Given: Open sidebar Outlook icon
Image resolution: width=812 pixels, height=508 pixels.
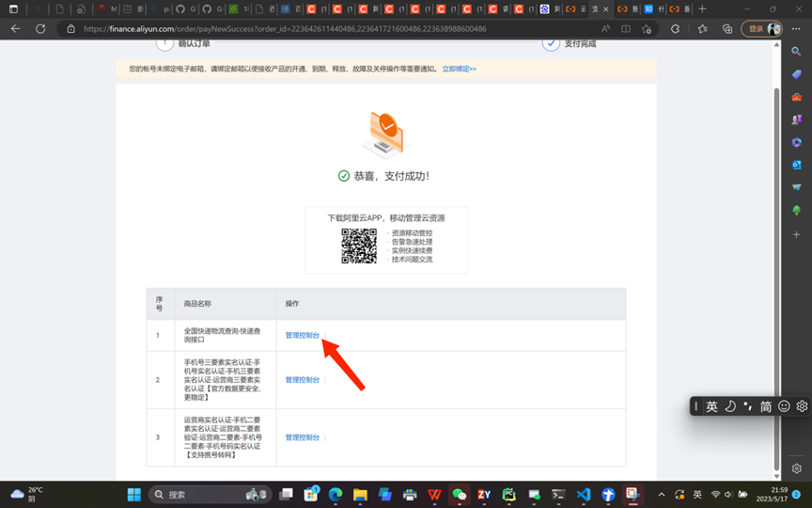Looking at the screenshot, I should 796,165.
